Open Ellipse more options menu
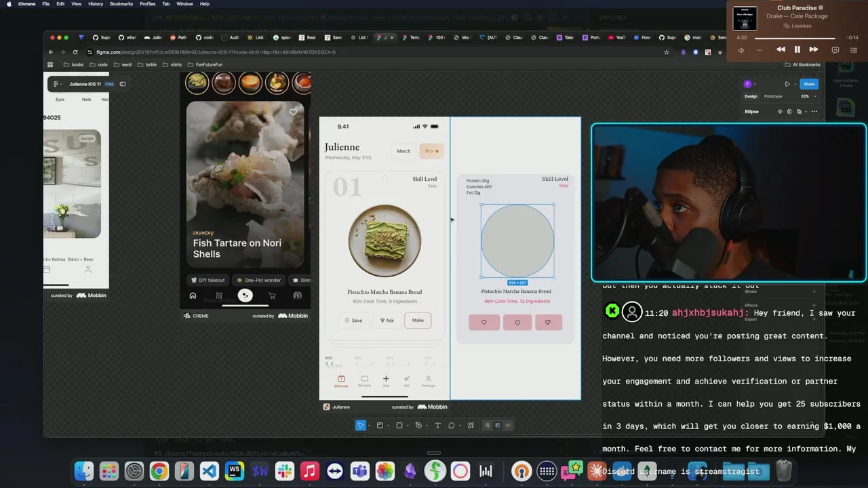The image size is (868, 488). (814, 111)
